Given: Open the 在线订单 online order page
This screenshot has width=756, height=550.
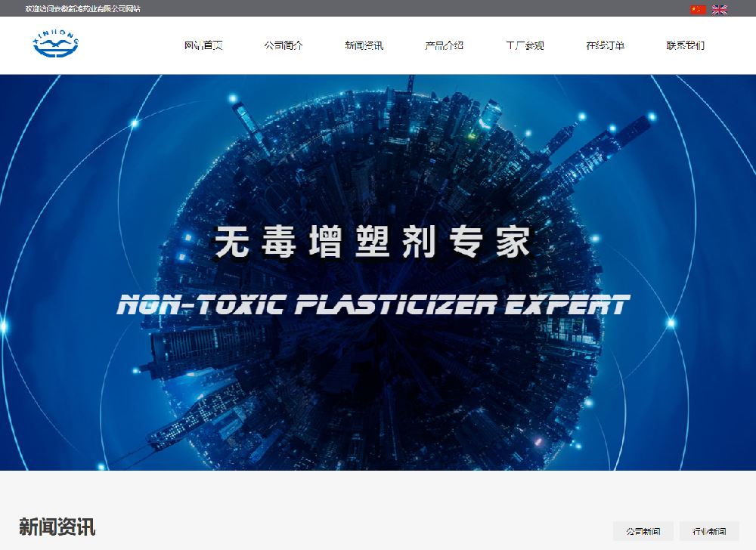Looking at the screenshot, I should (605, 45).
